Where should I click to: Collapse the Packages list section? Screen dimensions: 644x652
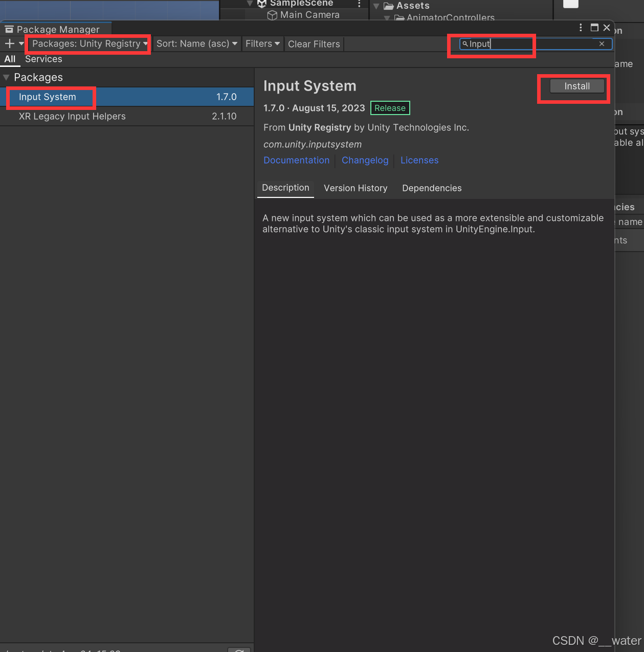[6, 78]
